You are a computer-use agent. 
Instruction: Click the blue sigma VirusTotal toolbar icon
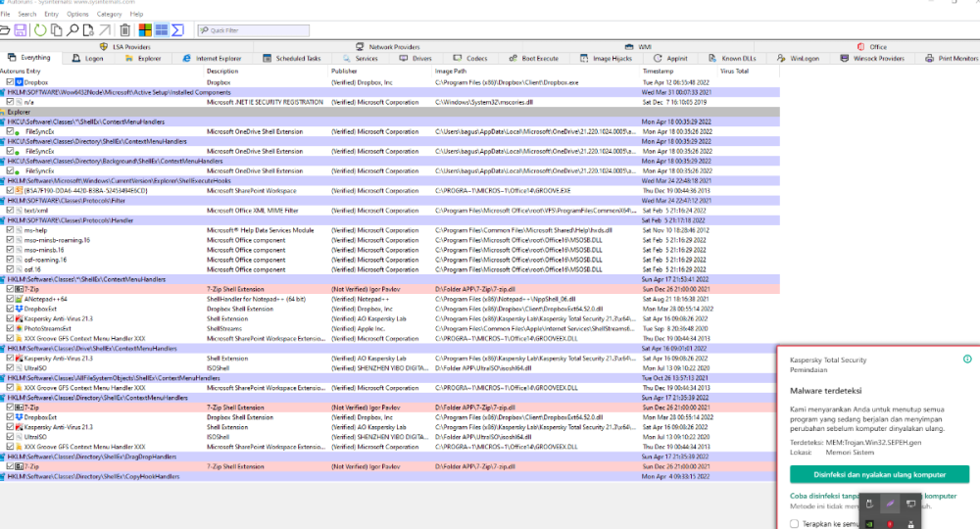pos(177,30)
